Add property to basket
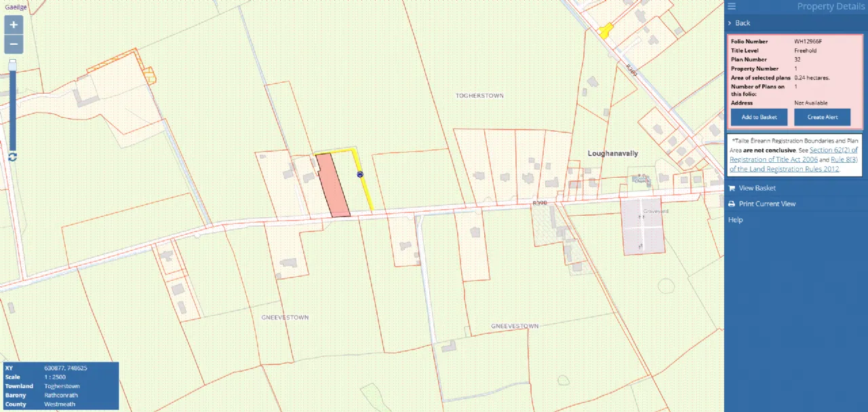 tap(759, 117)
